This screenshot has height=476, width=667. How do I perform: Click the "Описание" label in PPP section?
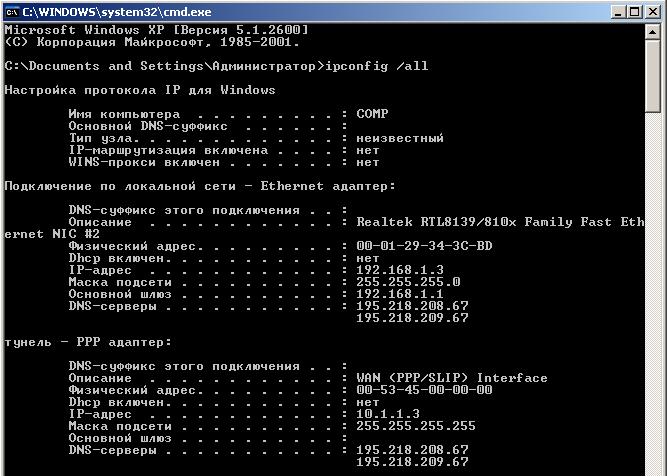(100, 378)
